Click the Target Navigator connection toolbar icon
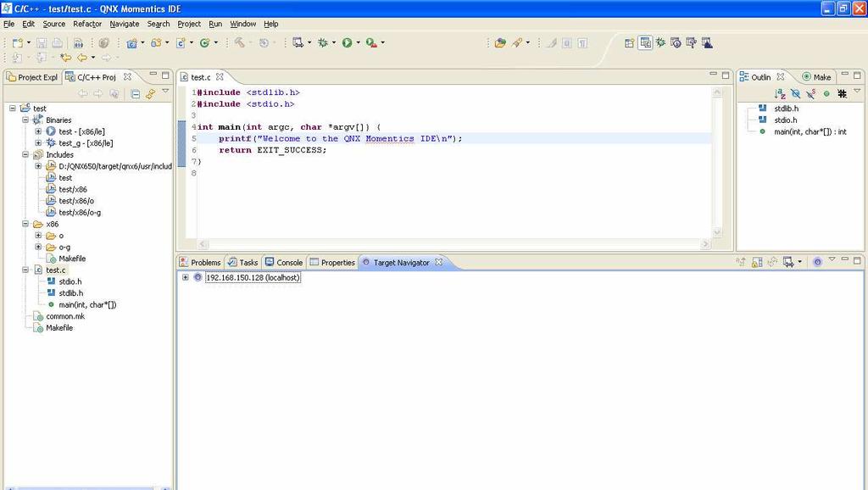This screenshot has height=490, width=868. point(788,262)
